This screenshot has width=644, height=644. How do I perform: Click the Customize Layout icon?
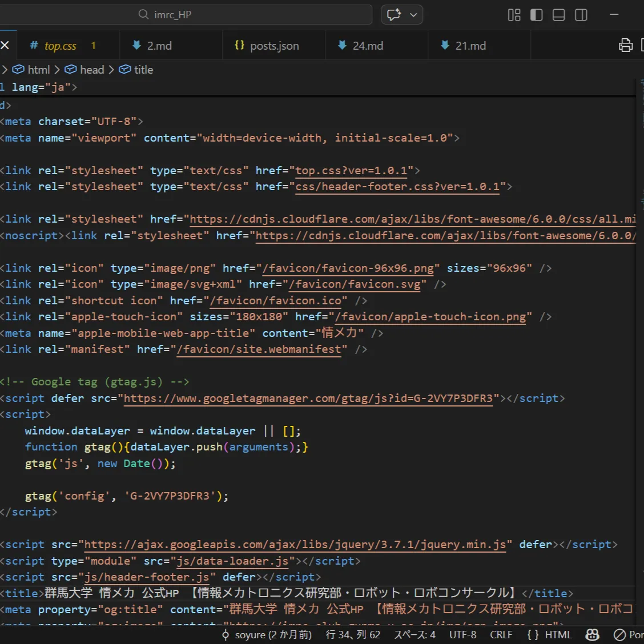click(514, 15)
